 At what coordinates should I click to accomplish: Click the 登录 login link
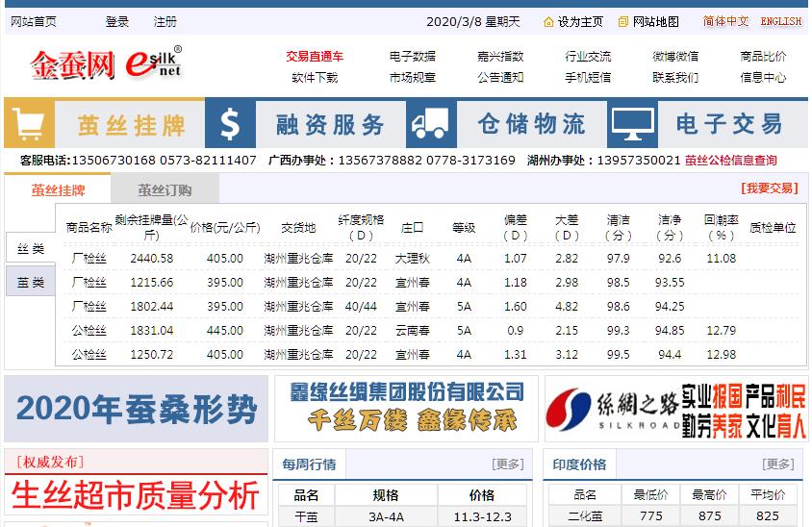tap(117, 21)
